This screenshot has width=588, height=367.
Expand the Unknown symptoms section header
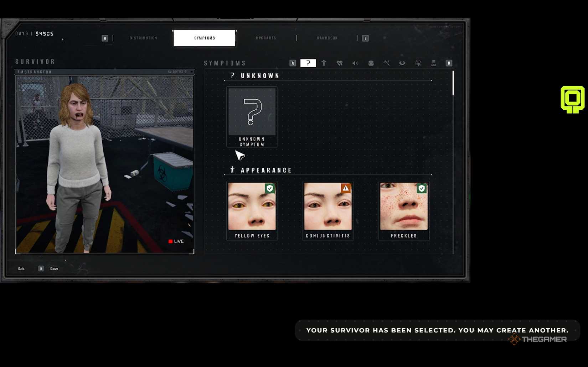tap(255, 75)
